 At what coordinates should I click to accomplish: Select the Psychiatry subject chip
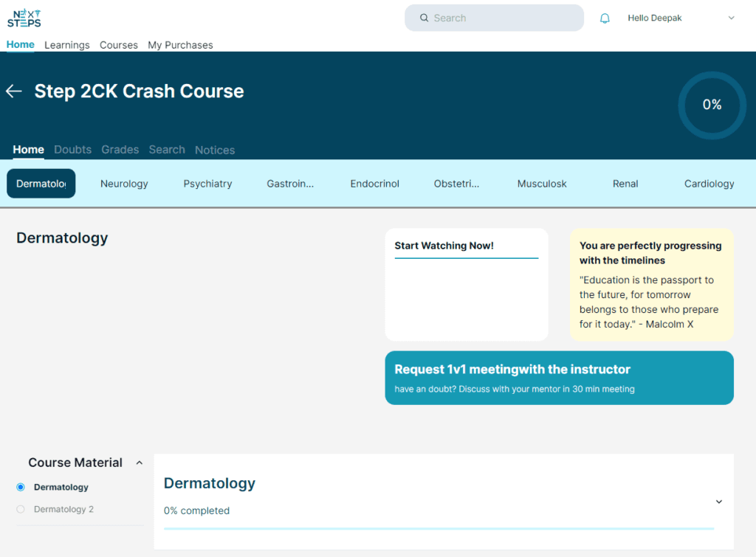coord(207,183)
